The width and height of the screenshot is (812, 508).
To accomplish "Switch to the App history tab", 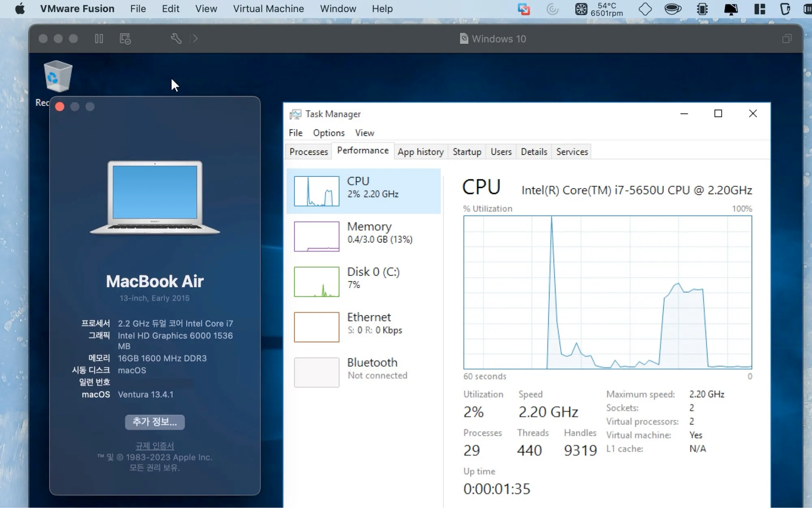I will tap(421, 152).
